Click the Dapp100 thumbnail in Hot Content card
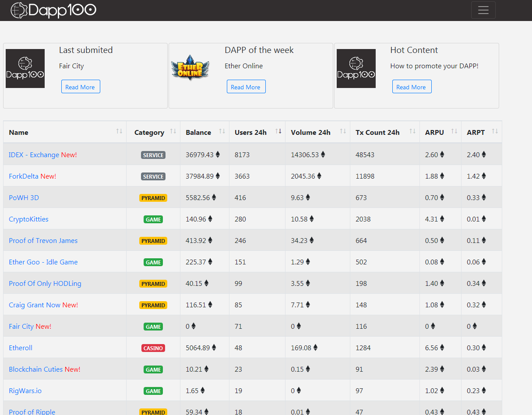Screen dimensions: 532x415 (356, 68)
